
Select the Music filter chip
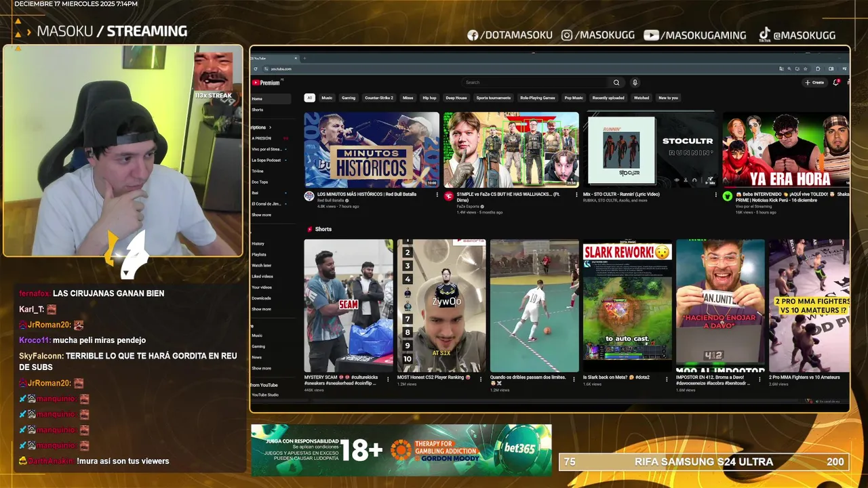tap(327, 98)
